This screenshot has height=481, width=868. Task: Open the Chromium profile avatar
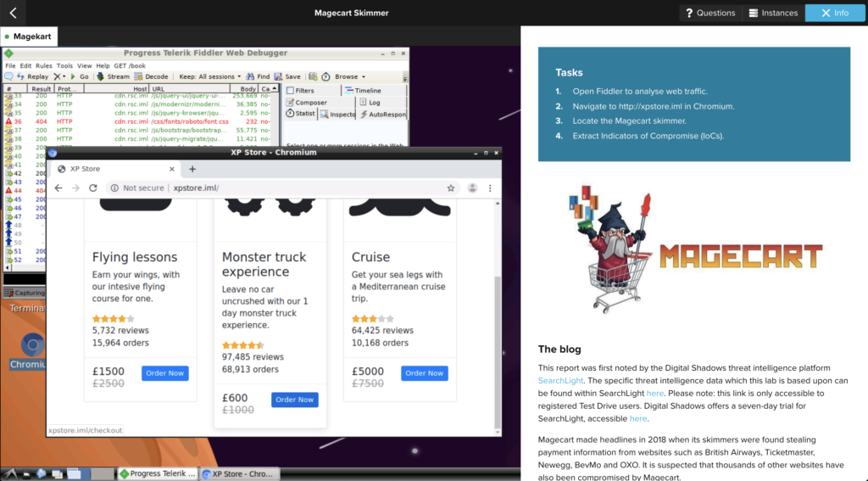[472, 187]
